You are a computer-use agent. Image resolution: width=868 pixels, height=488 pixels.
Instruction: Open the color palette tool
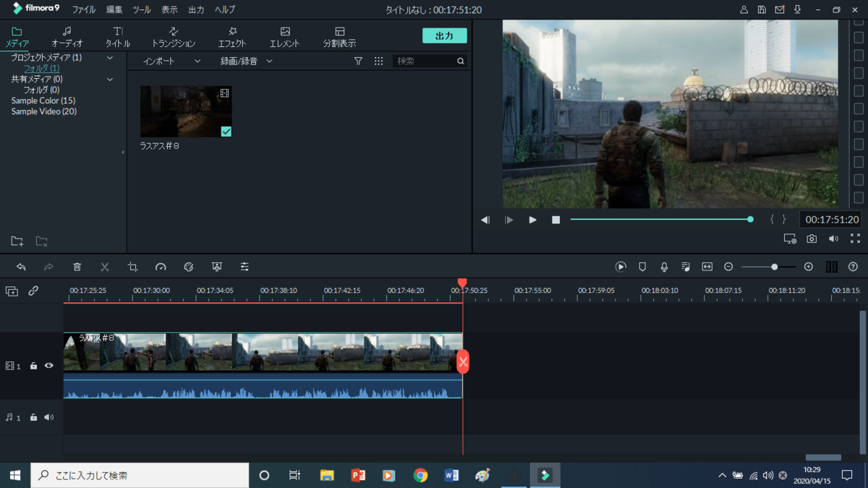pos(189,267)
